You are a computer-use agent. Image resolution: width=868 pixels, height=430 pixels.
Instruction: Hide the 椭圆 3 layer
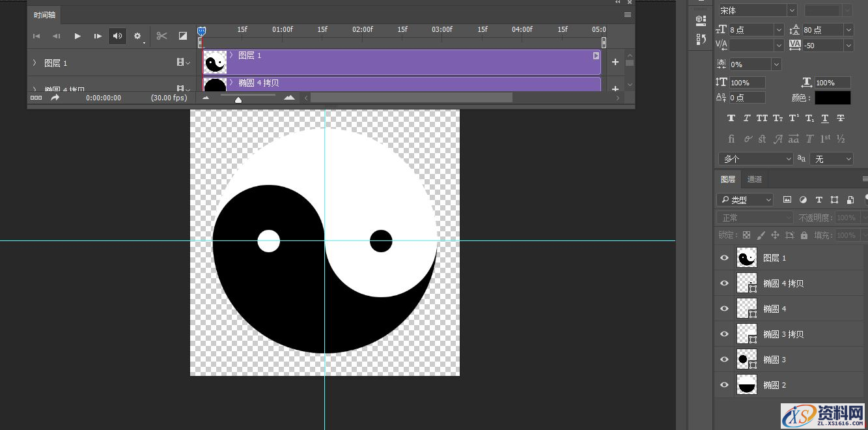(724, 359)
